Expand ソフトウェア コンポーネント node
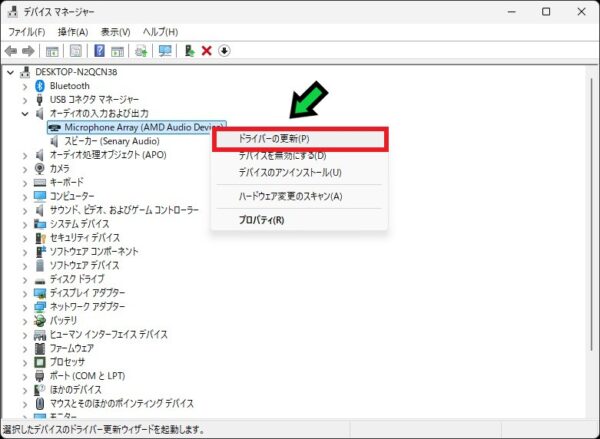The width and height of the screenshot is (600, 439). [x=25, y=252]
